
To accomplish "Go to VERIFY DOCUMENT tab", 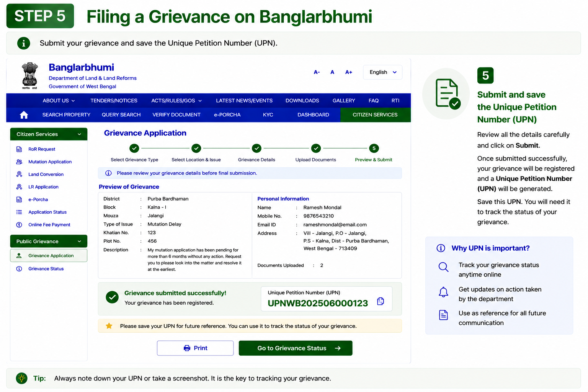I will click(176, 115).
